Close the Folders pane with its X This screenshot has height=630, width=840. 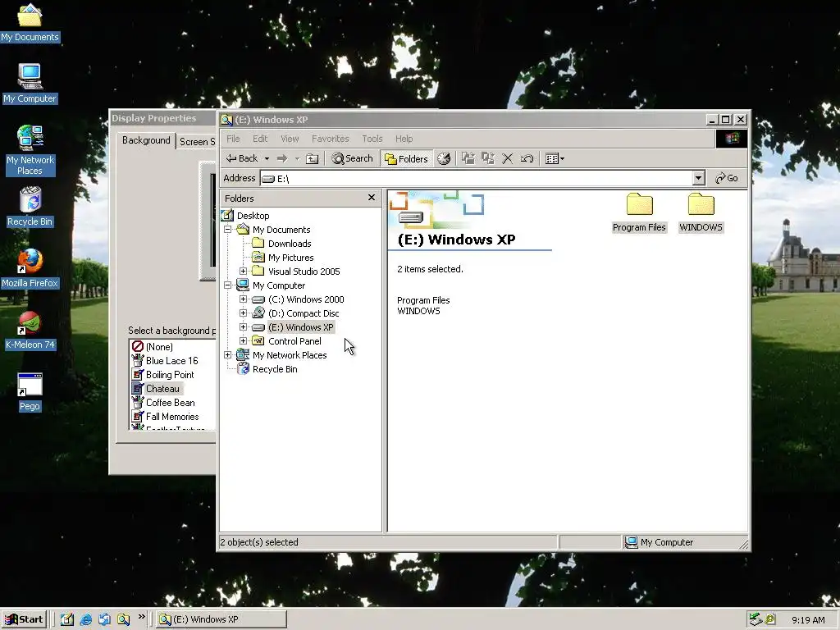point(372,198)
